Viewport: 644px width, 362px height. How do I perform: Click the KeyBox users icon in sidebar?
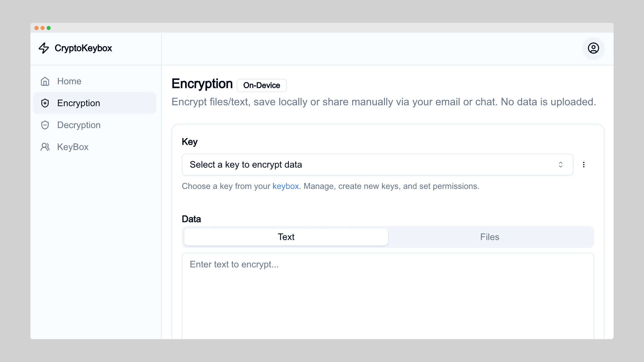[44, 147]
